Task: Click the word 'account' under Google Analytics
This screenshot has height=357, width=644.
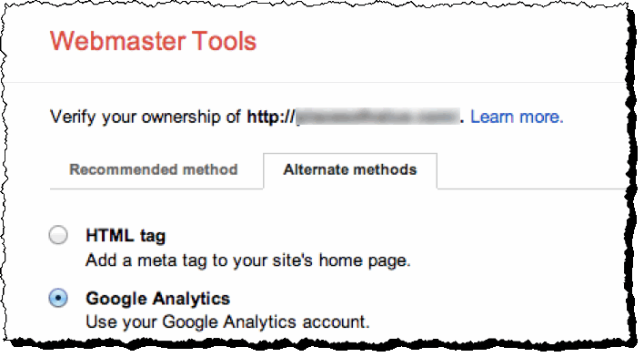Action: 336,321
